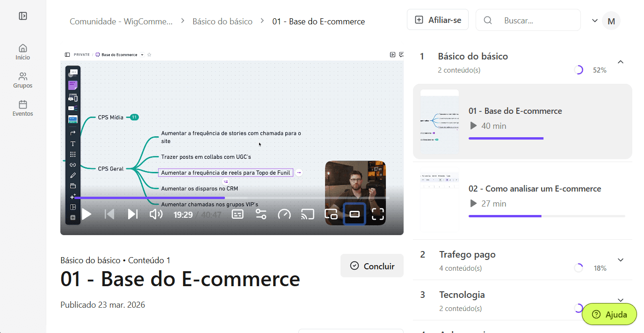Mute the video volume
644x333 pixels.
pyautogui.click(x=156, y=215)
